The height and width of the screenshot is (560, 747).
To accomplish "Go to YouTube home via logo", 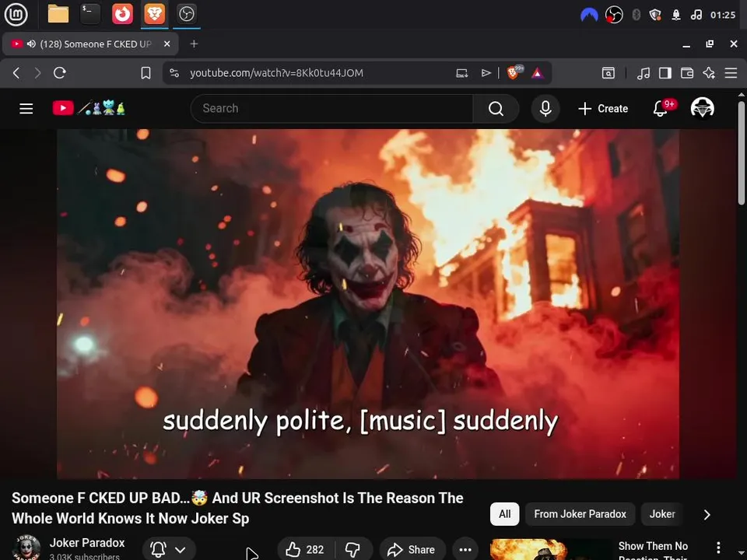I will [89, 109].
